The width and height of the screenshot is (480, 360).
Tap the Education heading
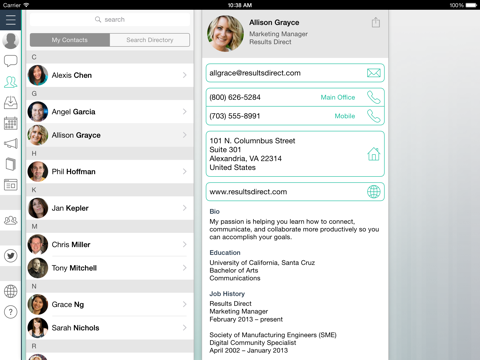225,253
